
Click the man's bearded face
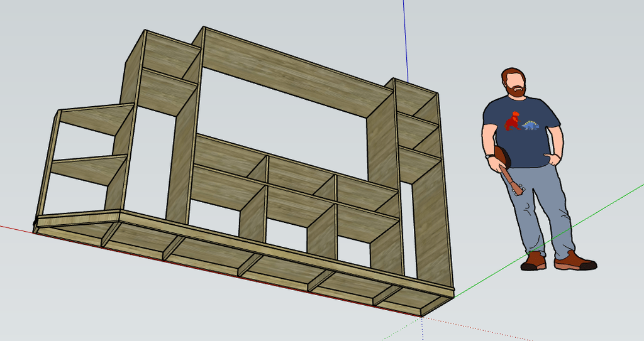click(x=516, y=84)
